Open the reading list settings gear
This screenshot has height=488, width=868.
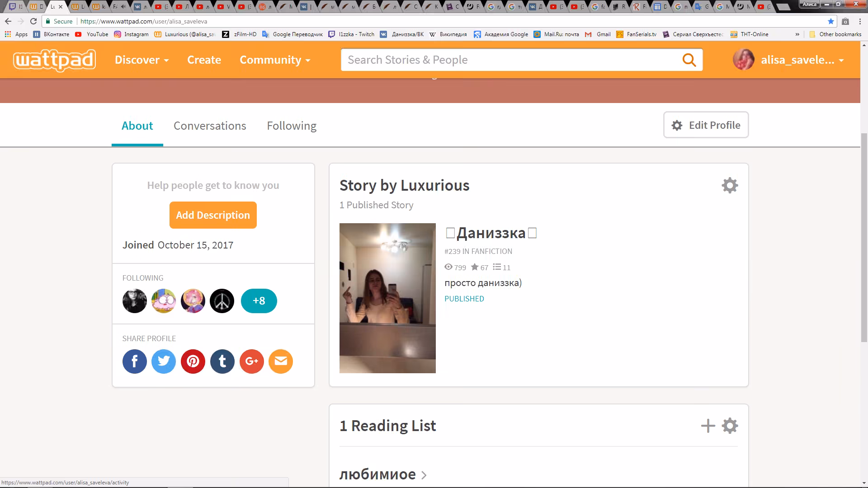click(x=730, y=426)
